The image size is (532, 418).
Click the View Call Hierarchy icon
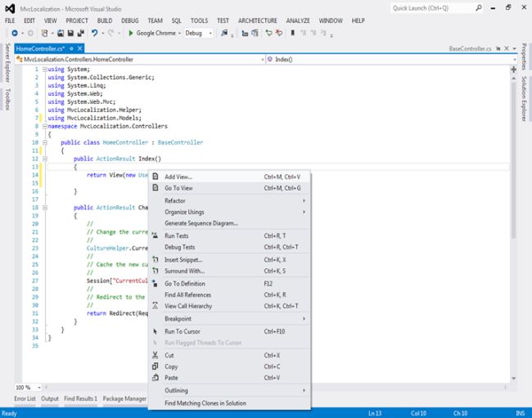156,306
